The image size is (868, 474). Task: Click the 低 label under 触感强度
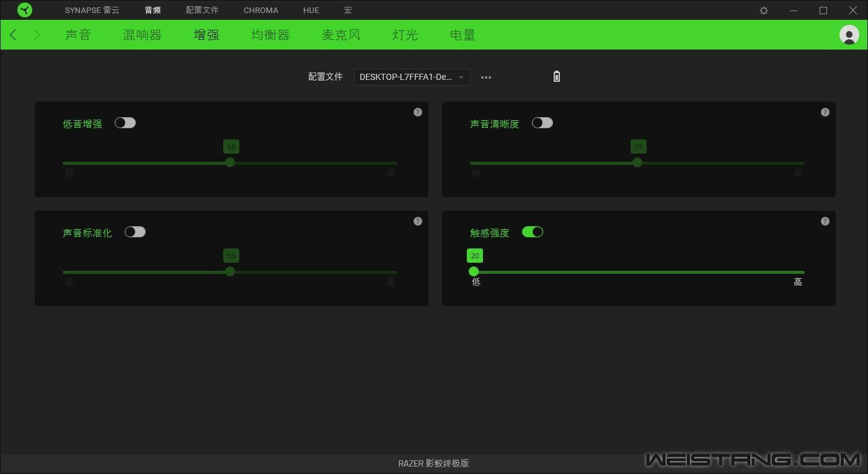coord(476,282)
